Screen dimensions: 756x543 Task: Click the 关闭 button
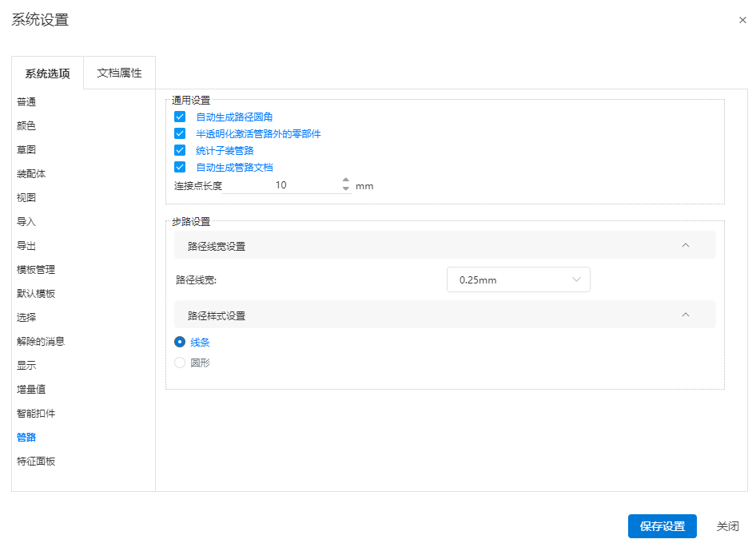coord(727,526)
